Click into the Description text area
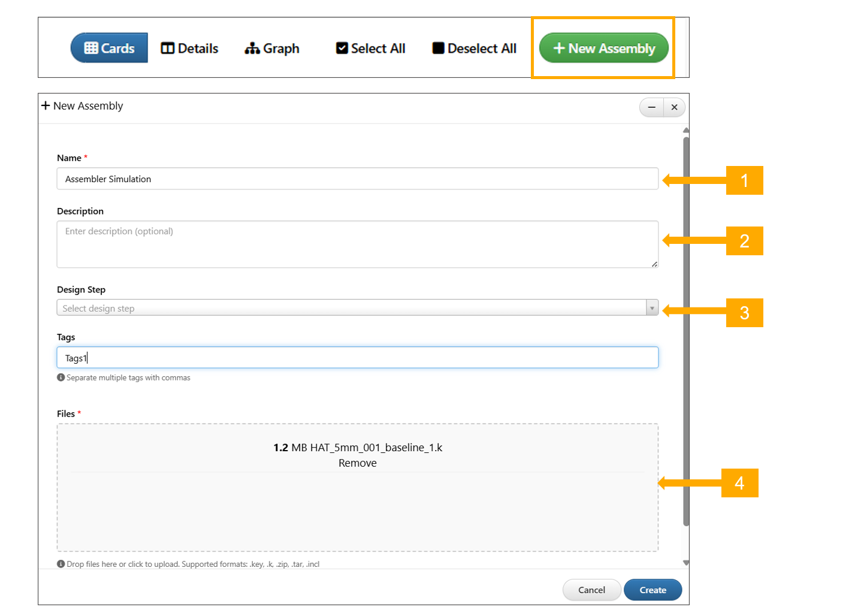The height and width of the screenshot is (616, 867). pos(357,244)
